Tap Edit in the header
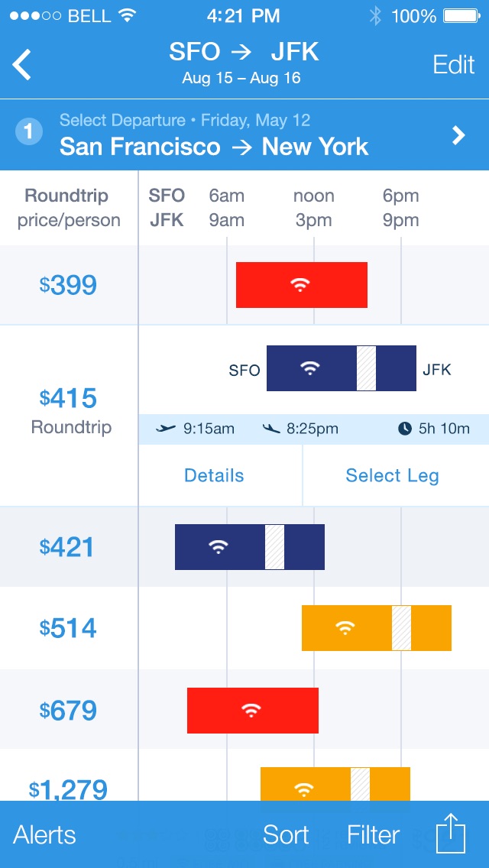This screenshot has width=489, height=868. pos(454,65)
